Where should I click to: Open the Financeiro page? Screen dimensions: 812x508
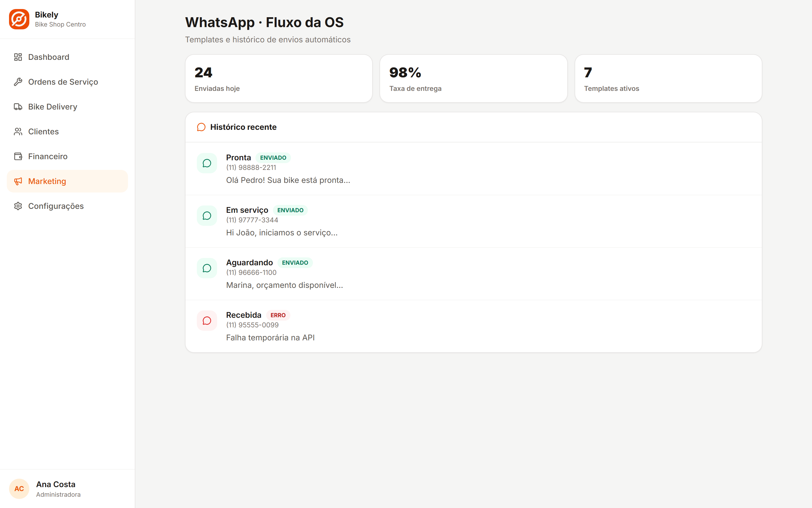[67, 157]
